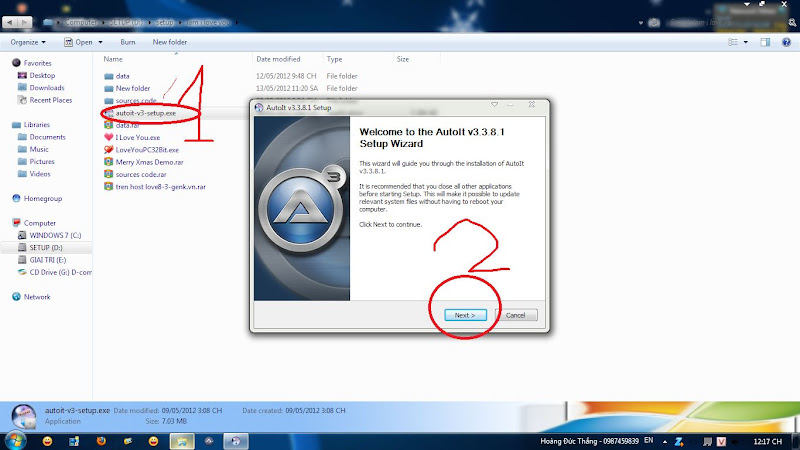The image size is (800, 450).
Task: Open Firefox from the taskbar
Action: click(100, 440)
